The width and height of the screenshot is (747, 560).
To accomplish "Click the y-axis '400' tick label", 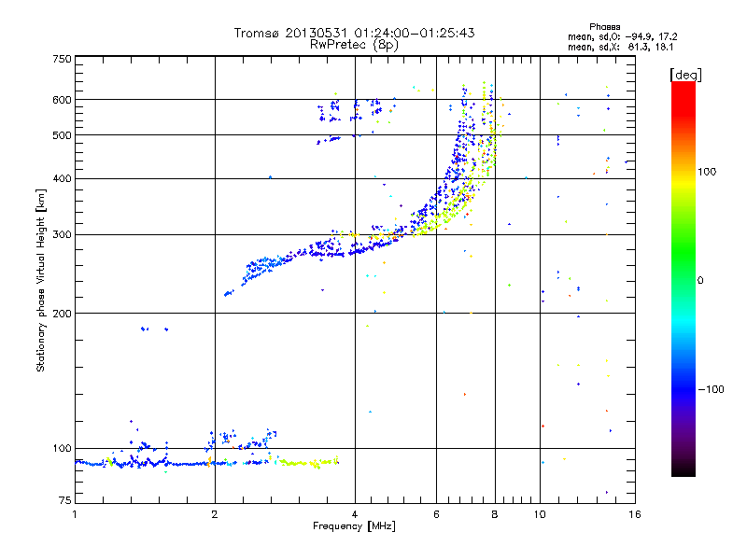I will point(62,179).
